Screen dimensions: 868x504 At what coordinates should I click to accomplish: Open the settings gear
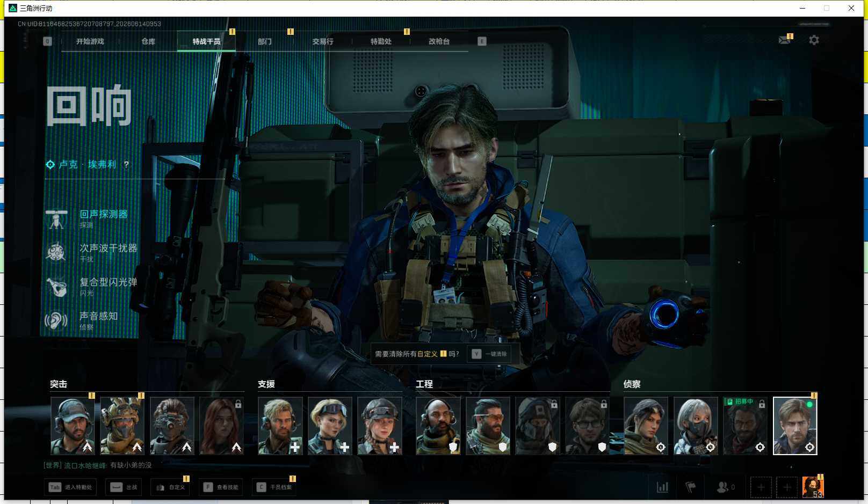pyautogui.click(x=814, y=40)
